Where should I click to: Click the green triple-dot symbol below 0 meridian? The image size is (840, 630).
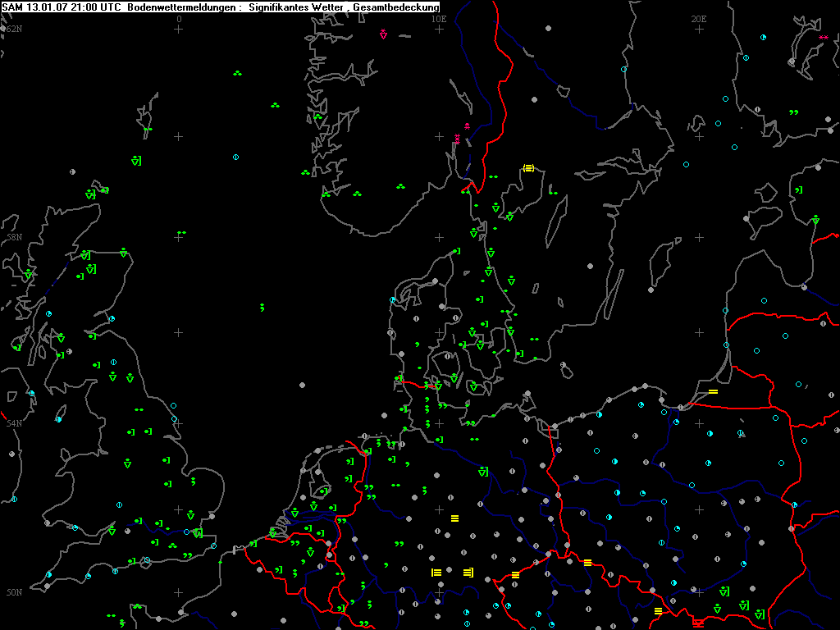coord(237,74)
